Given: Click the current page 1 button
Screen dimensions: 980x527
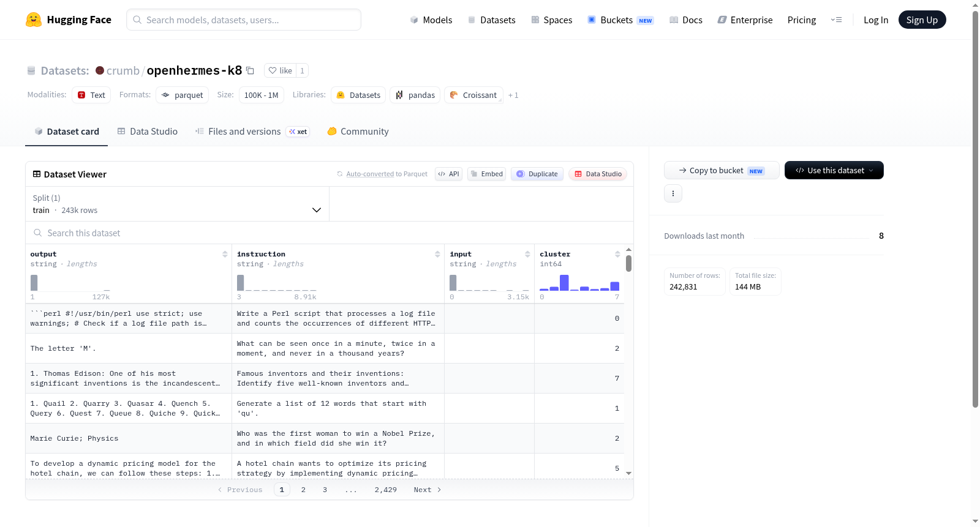Looking at the screenshot, I should tap(282, 490).
